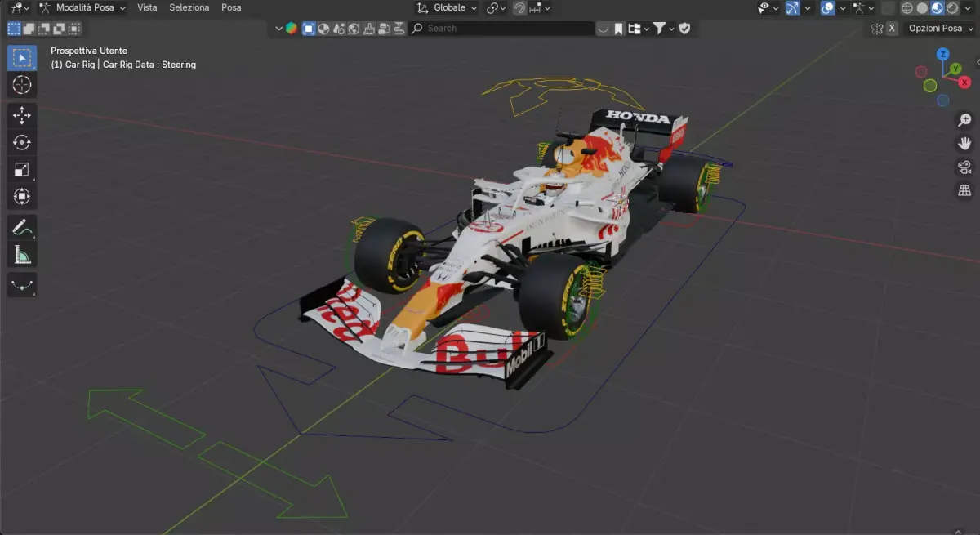
Task: Click the curved-line toggle before bookmark icon
Action: click(x=604, y=29)
